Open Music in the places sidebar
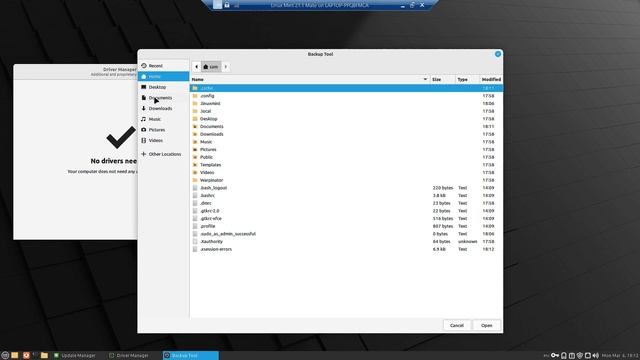The height and width of the screenshot is (360, 640). [163, 119]
